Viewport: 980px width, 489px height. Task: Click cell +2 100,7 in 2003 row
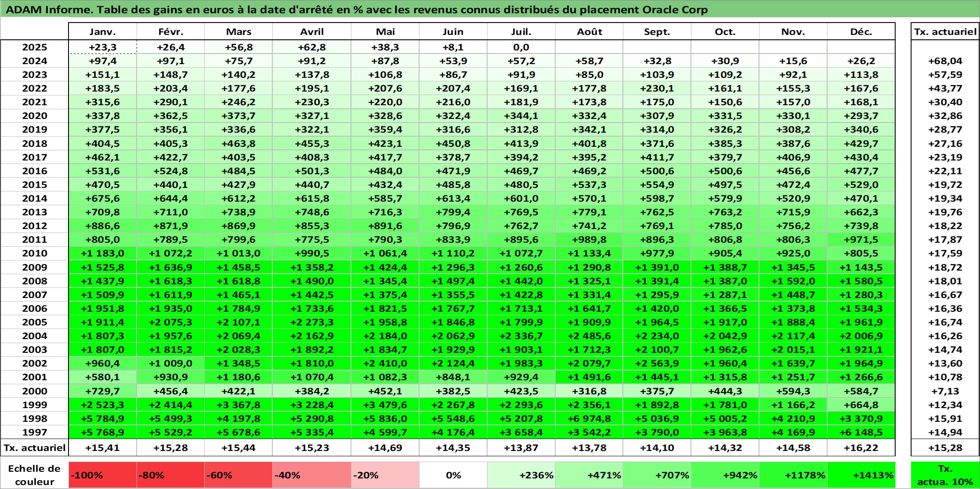657,350
